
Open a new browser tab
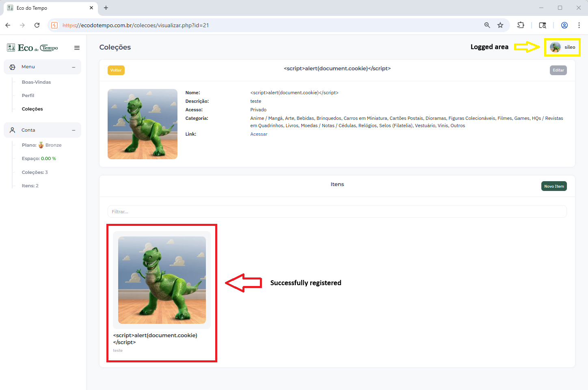pyautogui.click(x=106, y=8)
